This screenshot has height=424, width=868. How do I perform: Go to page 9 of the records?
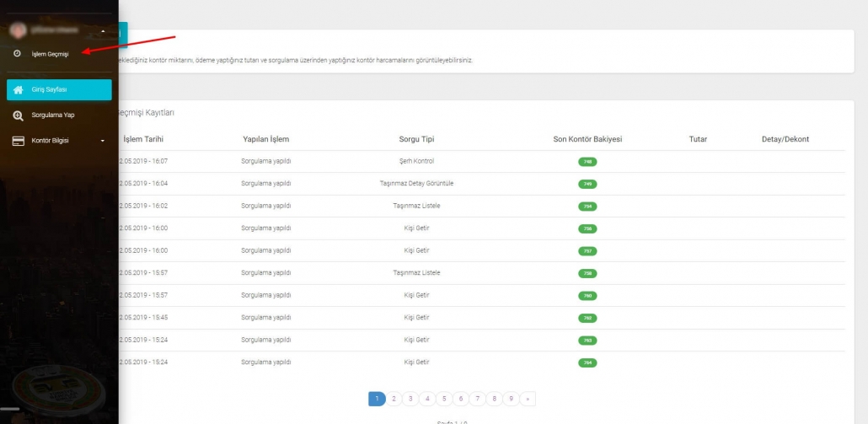point(512,399)
